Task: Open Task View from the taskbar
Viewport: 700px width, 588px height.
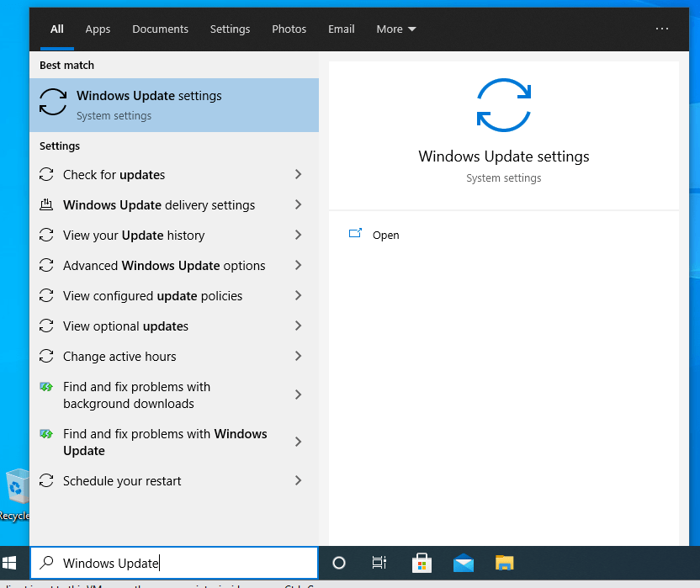Action: (x=379, y=562)
